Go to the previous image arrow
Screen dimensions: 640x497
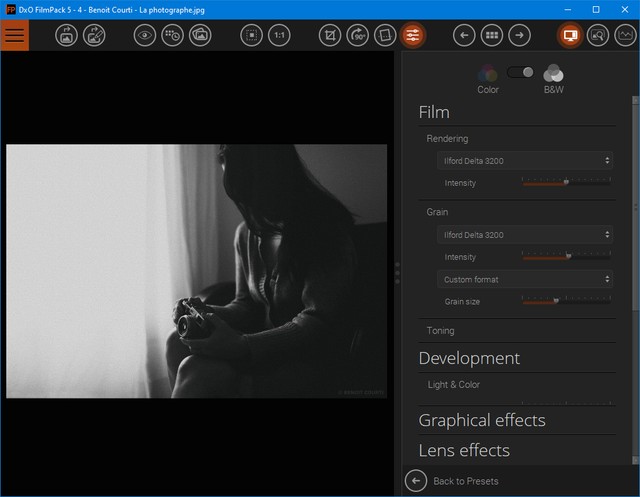point(464,35)
